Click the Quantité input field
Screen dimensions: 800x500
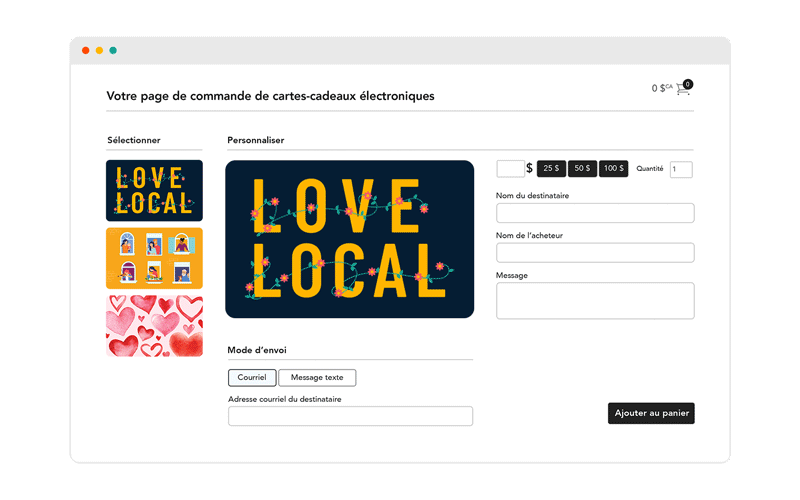click(681, 169)
